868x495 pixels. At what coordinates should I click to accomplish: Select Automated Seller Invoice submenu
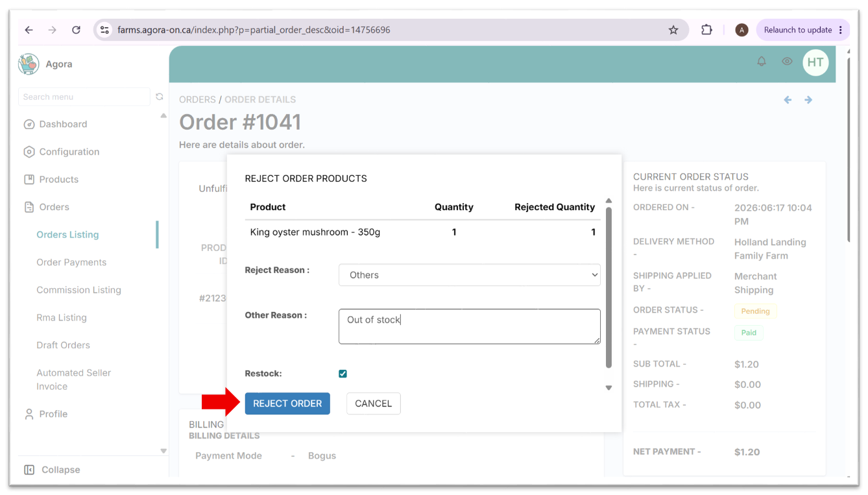pyautogui.click(x=73, y=380)
